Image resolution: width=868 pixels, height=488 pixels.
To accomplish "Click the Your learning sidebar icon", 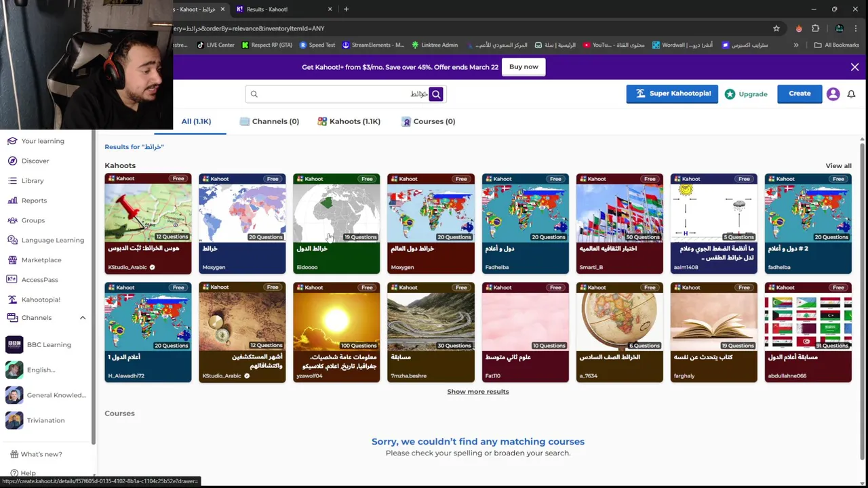I will pos(12,141).
